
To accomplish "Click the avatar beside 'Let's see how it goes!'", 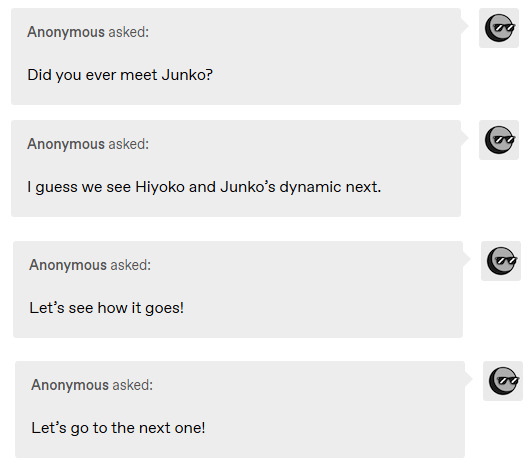I will pyautogui.click(x=501, y=261).
